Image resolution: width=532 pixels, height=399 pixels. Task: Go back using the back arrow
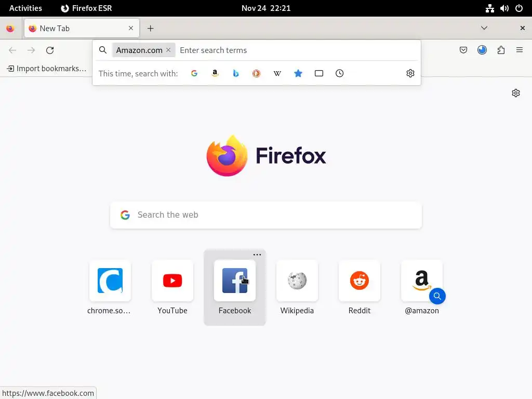[12, 50]
